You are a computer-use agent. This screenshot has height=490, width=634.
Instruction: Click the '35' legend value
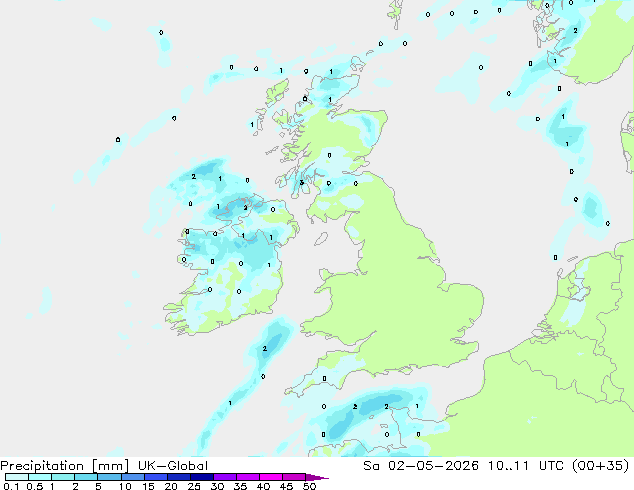tap(240, 486)
